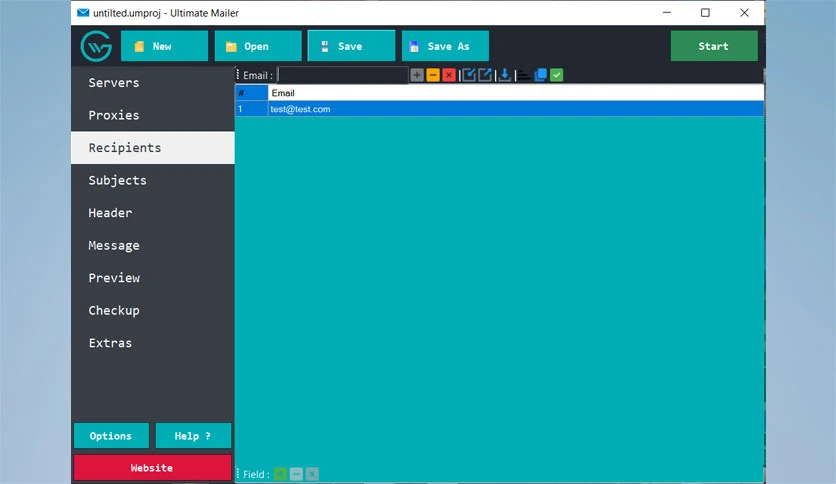The image size is (836, 484).
Task: Visit the red Website button
Action: click(152, 467)
